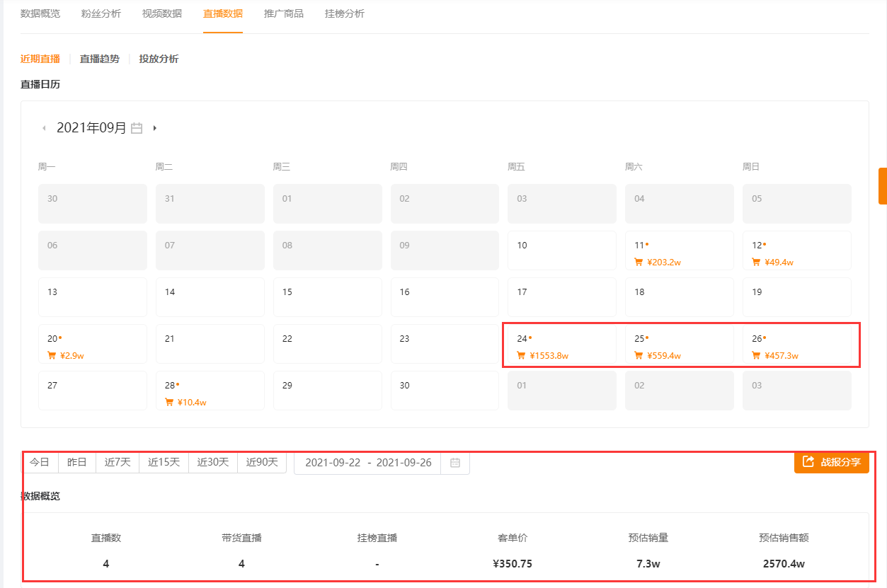Screen dimensions: 887x588
Task: Open month picker calendar icon beside 2021年09月
Action: point(137,128)
